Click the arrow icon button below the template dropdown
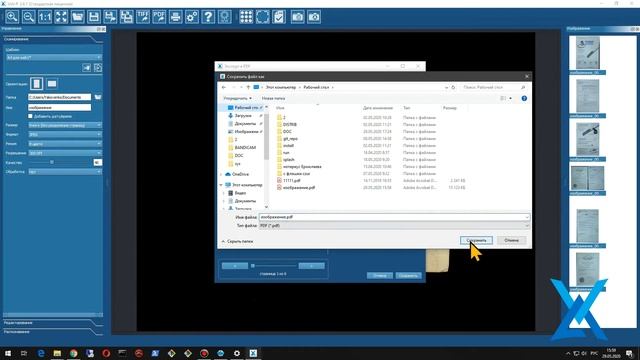Screen dimensions: 640x360 point(87,68)
